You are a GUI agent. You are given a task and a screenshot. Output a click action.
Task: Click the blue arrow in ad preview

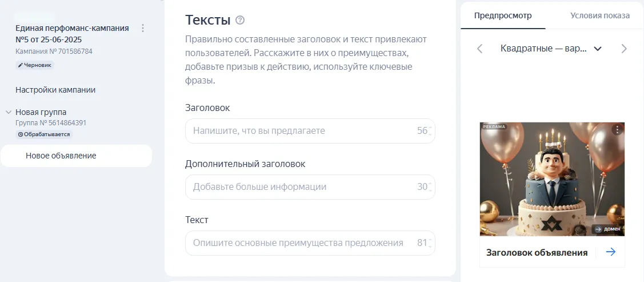(x=611, y=252)
